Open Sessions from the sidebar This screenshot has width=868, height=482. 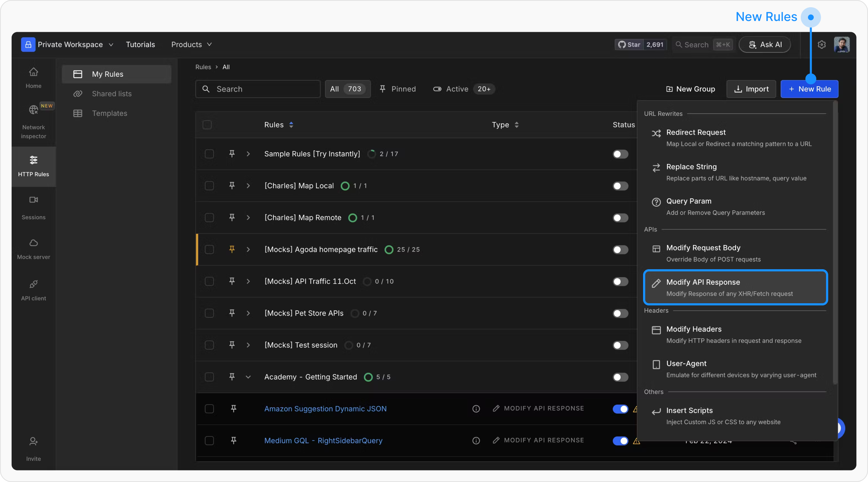[x=33, y=200]
